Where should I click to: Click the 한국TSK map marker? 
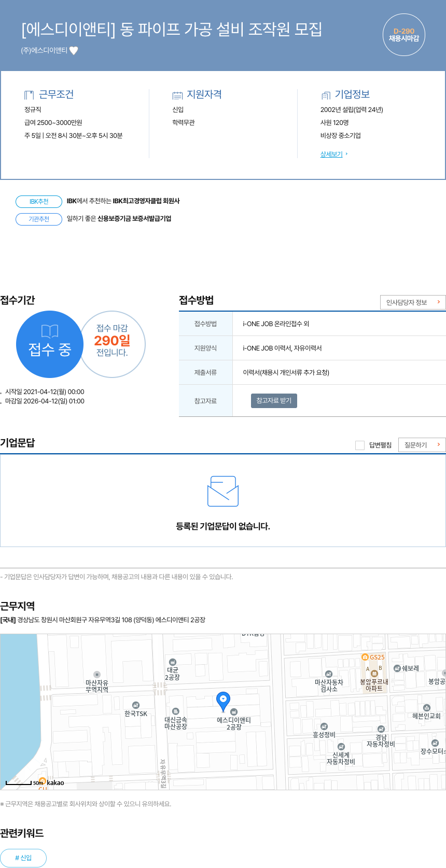(136, 705)
